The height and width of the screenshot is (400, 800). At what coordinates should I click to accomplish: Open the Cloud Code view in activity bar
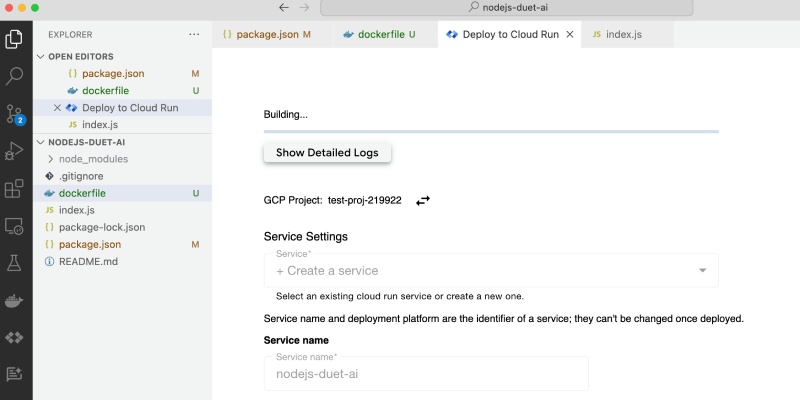click(14, 338)
